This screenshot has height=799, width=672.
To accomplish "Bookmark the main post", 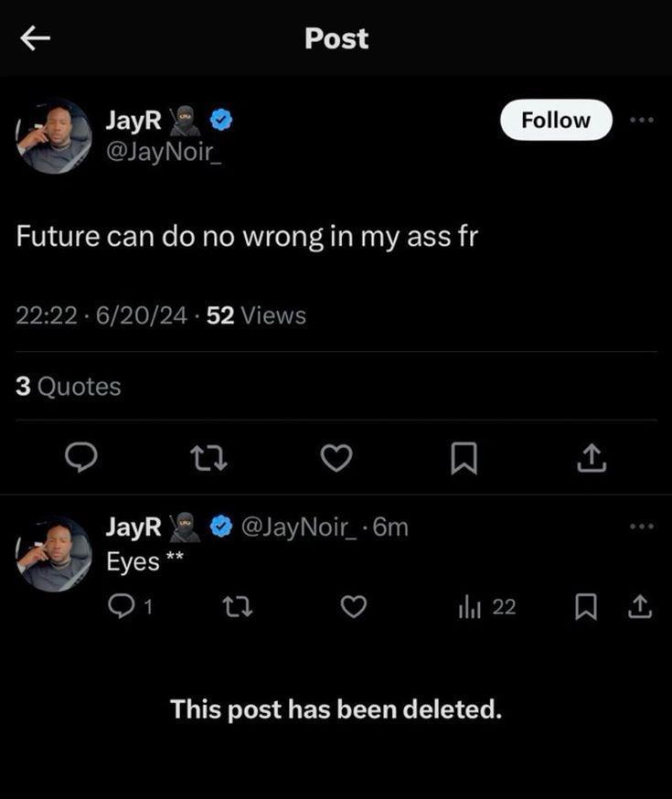I will [464, 458].
